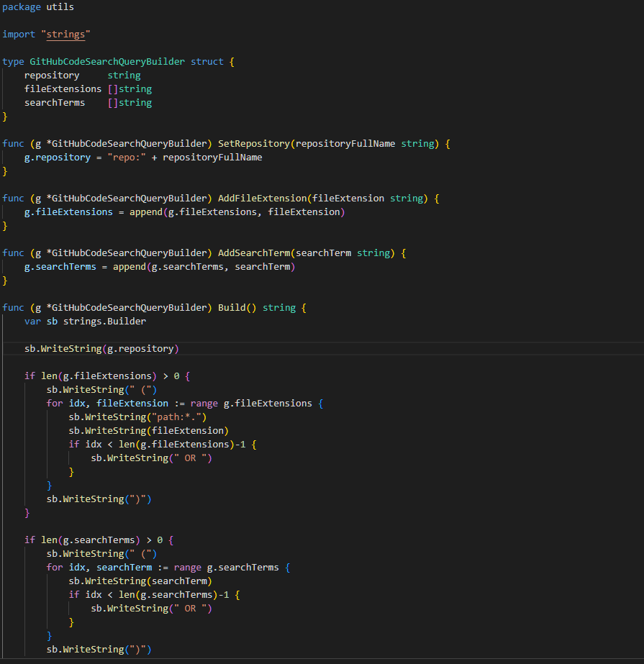Click 'strings.Builder' in the var declaration
The image size is (644, 664).
coord(104,321)
